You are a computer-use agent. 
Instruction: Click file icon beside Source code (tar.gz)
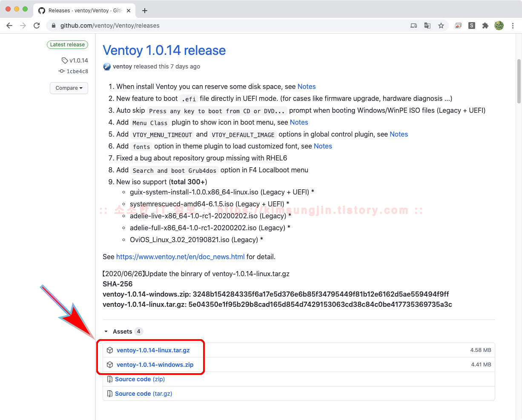coord(110,394)
